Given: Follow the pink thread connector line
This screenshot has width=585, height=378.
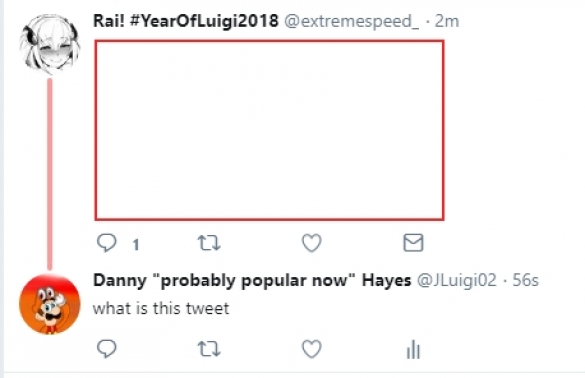Looking at the screenshot, I should 50,174.
